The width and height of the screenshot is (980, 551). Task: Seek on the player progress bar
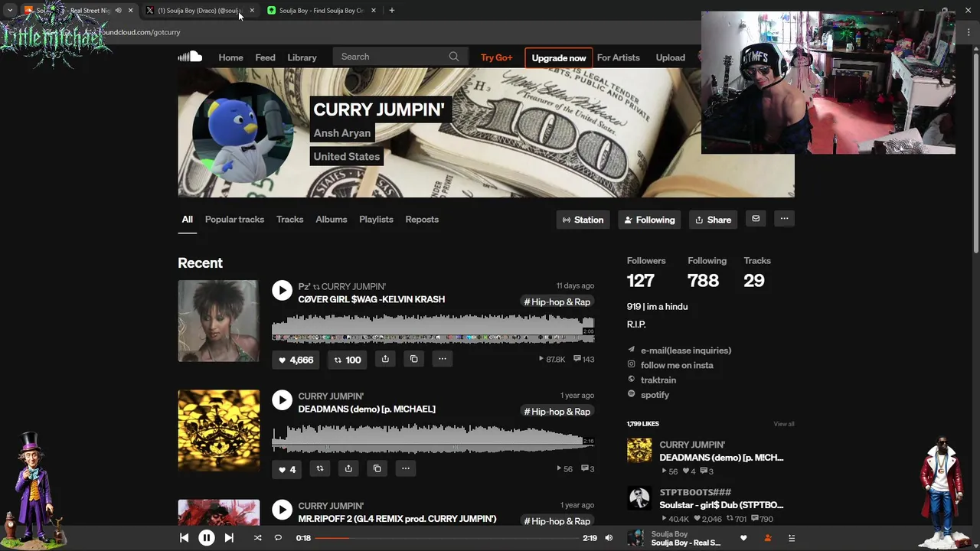[446, 538]
